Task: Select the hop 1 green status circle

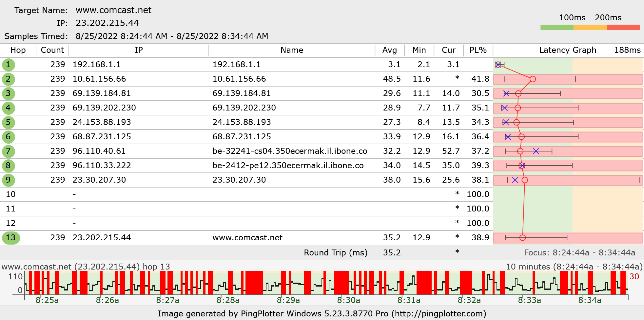Action: point(9,65)
